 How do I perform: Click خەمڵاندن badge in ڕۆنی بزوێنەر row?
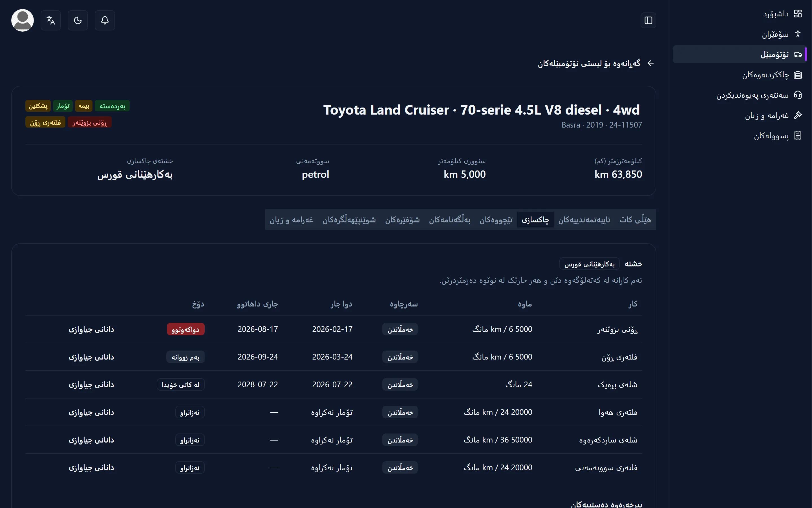[400, 329]
